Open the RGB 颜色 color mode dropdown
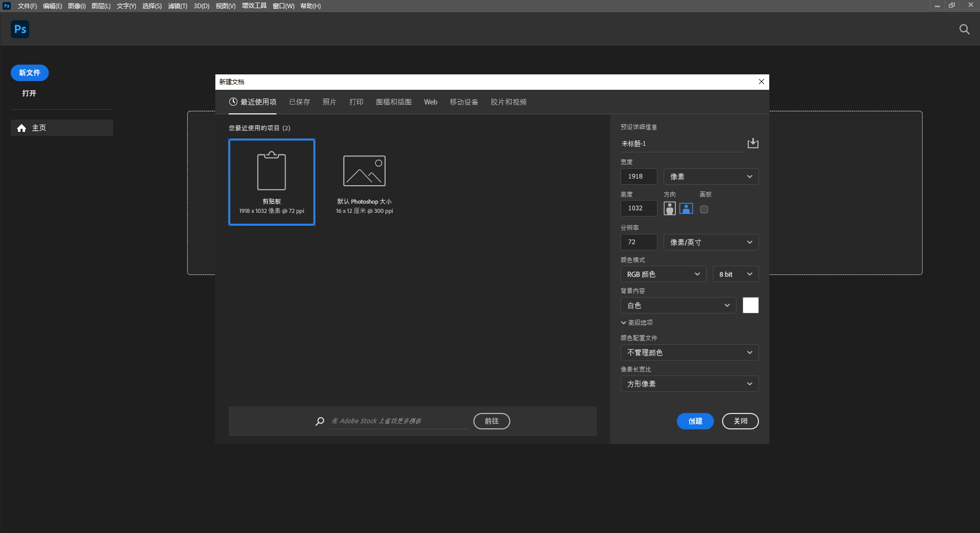Viewport: 980px width, 533px height. point(662,273)
